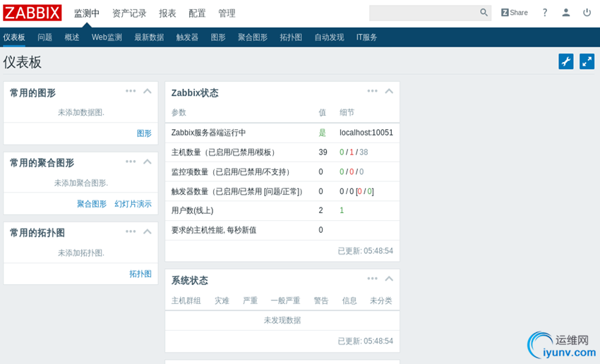The height and width of the screenshot is (364, 600).
Task: Click the 灾难 column header
Action: click(222, 301)
